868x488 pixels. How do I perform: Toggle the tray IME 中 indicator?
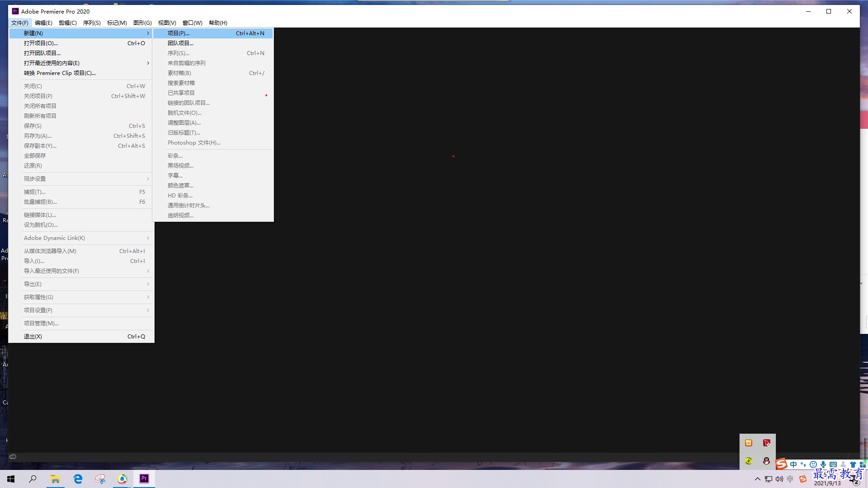pos(790,479)
